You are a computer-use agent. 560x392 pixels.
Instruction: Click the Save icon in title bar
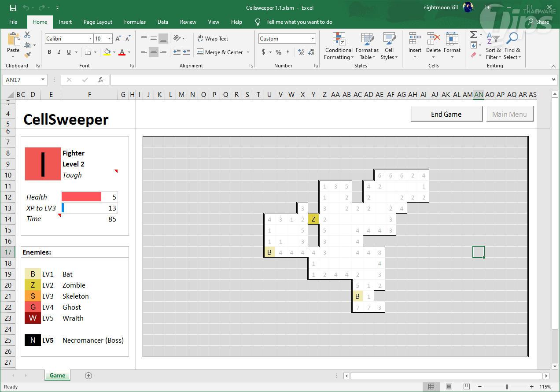[x=13, y=8]
